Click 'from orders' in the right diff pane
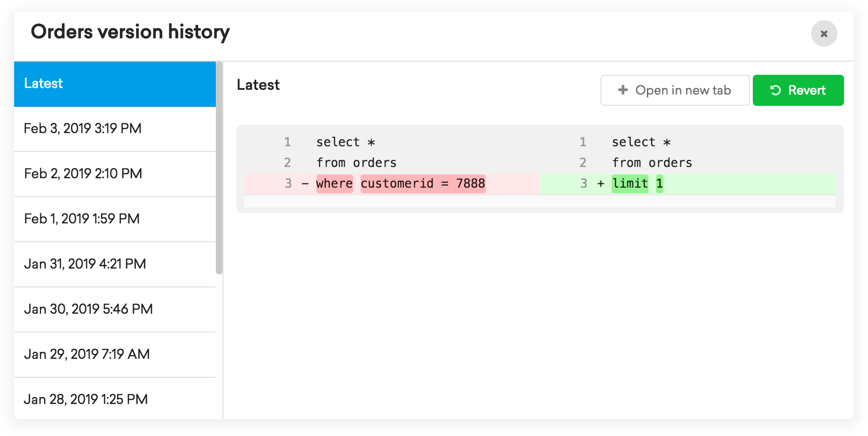 pyautogui.click(x=652, y=163)
